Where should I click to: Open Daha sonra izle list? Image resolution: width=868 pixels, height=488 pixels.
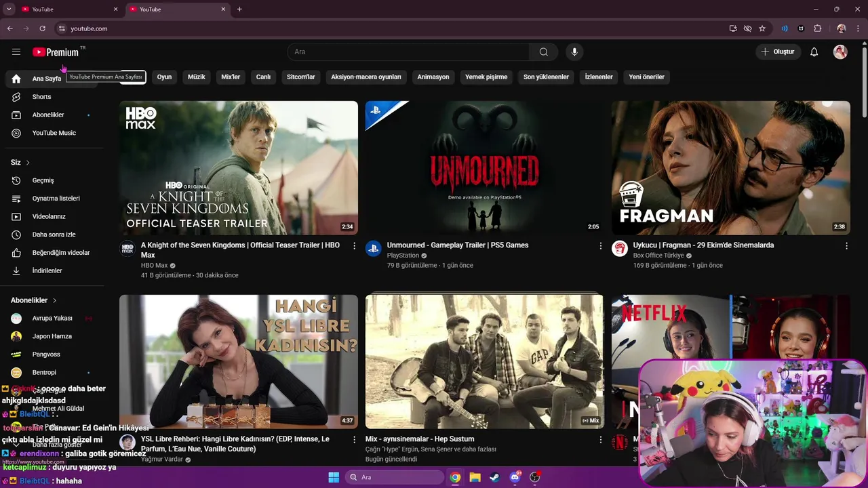tap(52, 235)
